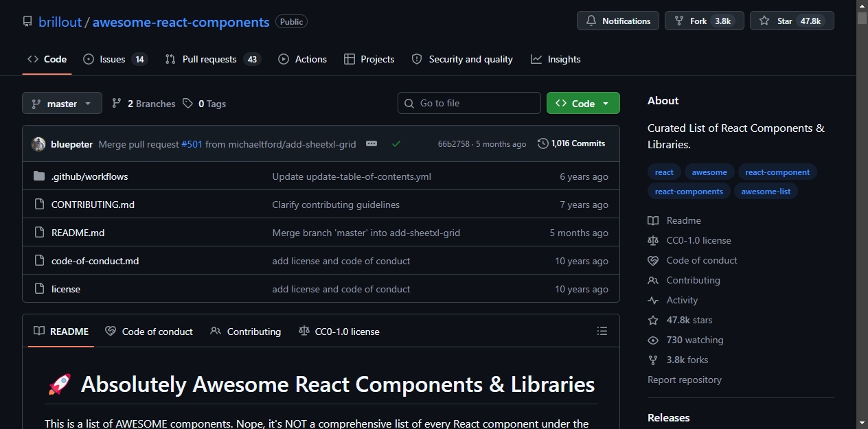Click the react-component topic tag
Screen dimensions: 868x429
tap(777, 172)
